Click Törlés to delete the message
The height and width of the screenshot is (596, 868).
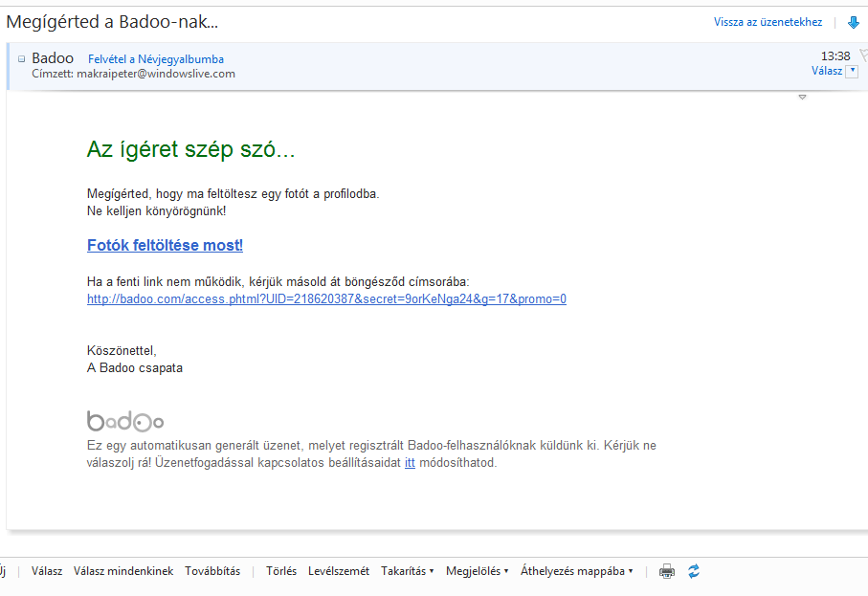coord(281,571)
